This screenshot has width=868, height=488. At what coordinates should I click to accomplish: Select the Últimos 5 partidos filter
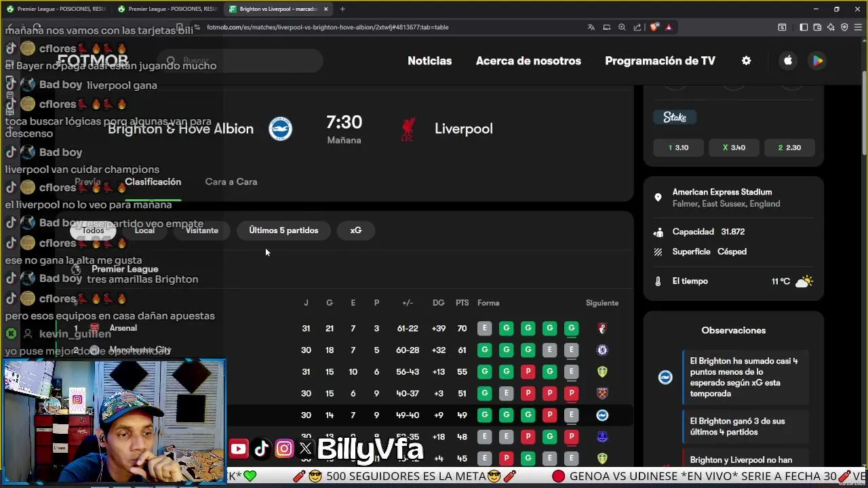click(x=283, y=230)
